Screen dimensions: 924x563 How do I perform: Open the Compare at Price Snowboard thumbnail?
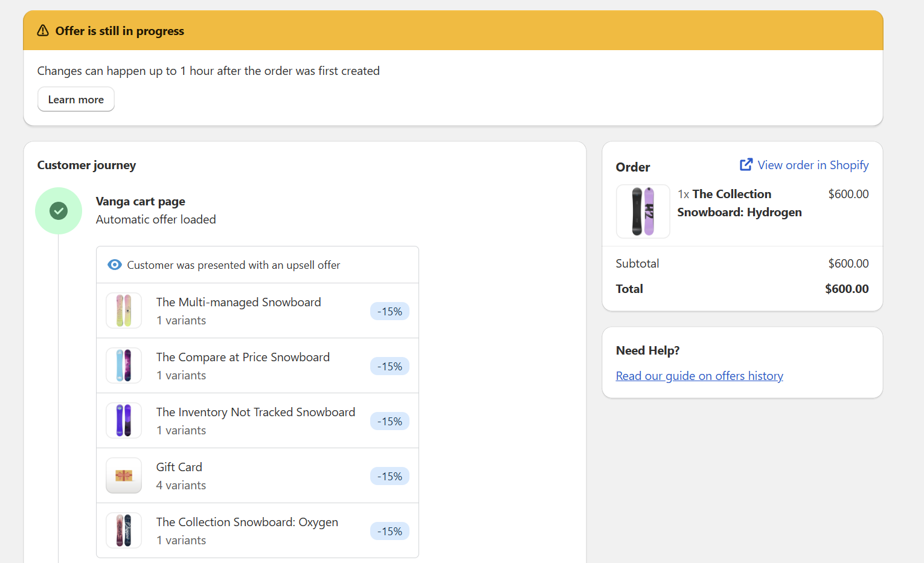(124, 365)
